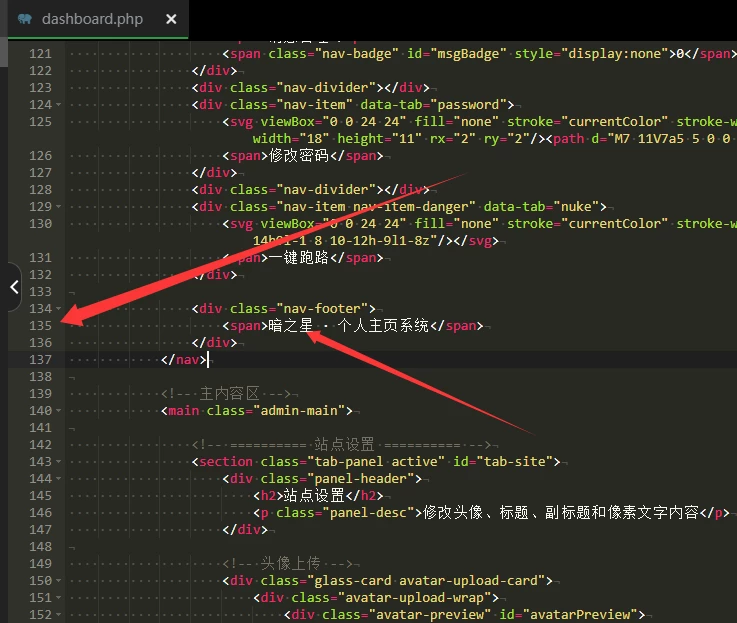Collapse the panel-header div at line 144

click(x=60, y=479)
